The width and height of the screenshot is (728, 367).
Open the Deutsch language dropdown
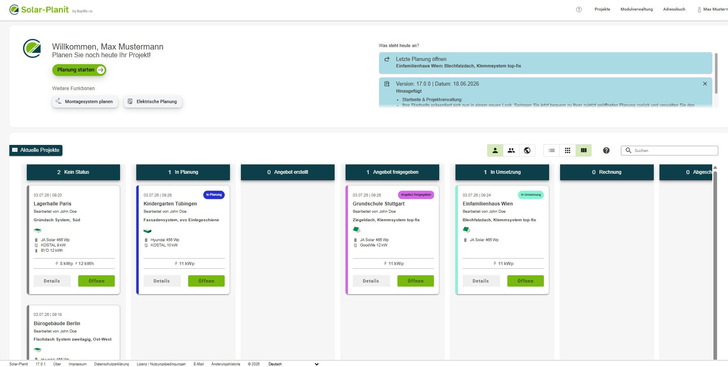pos(293,364)
